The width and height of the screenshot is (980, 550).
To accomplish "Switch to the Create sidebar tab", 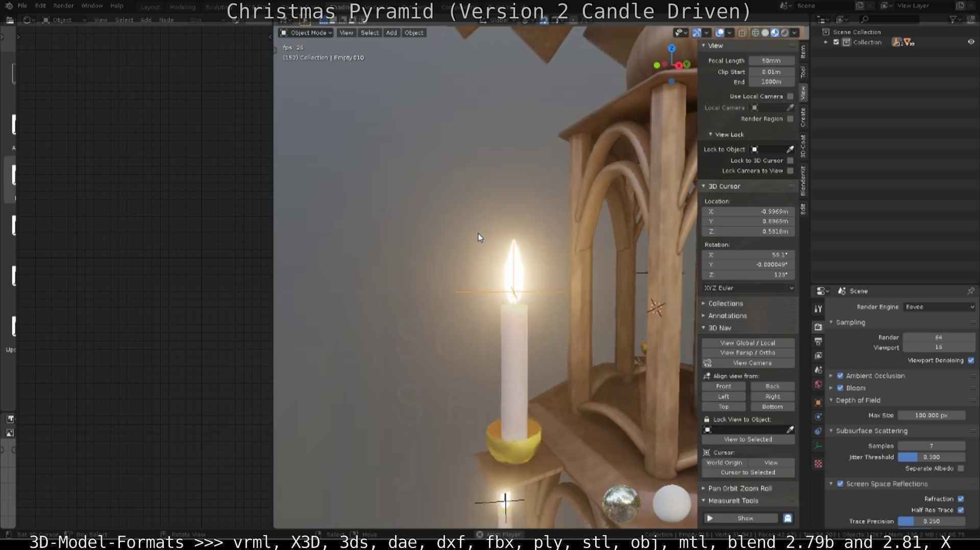I will [x=803, y=117].
